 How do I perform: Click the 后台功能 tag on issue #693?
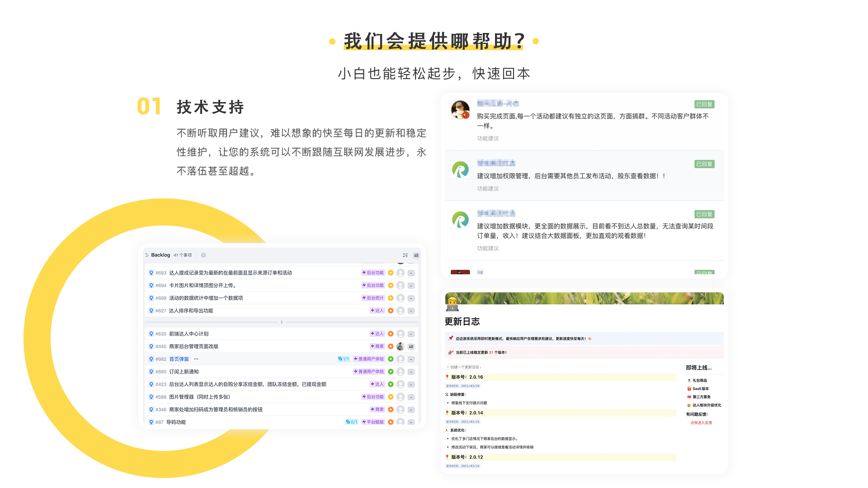(x=373, y=273)
